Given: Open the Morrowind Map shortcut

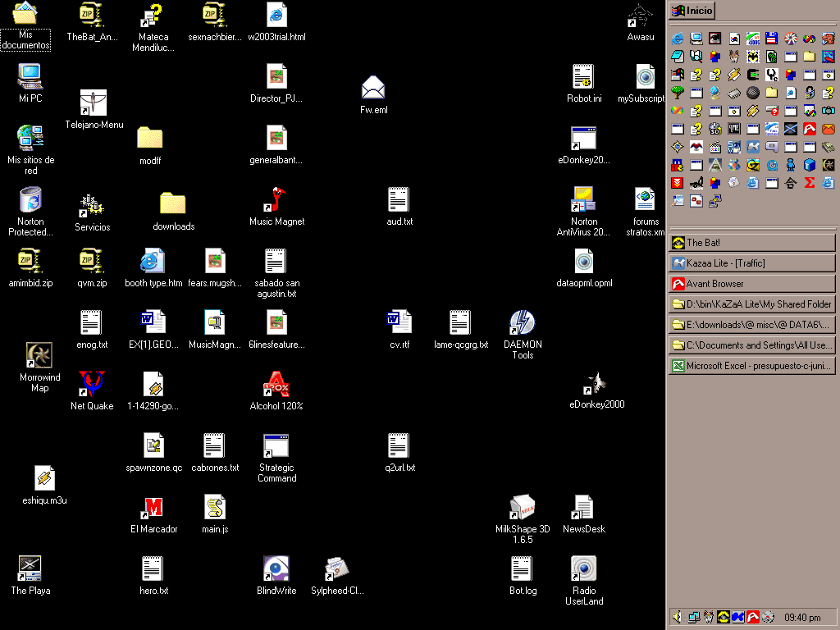Looking at the screenshot, I should click(x=39, y=355).
